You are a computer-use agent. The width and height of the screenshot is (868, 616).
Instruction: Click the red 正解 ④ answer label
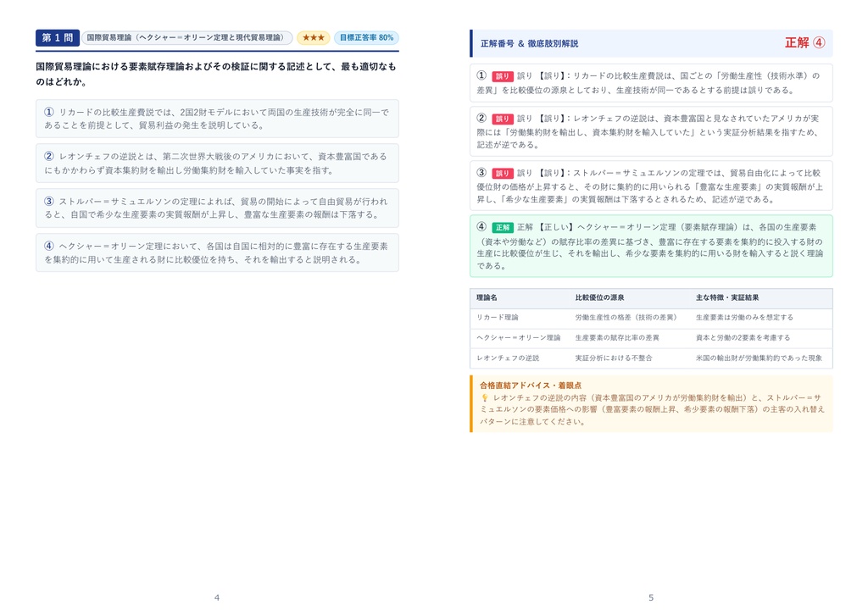(805, 42)
